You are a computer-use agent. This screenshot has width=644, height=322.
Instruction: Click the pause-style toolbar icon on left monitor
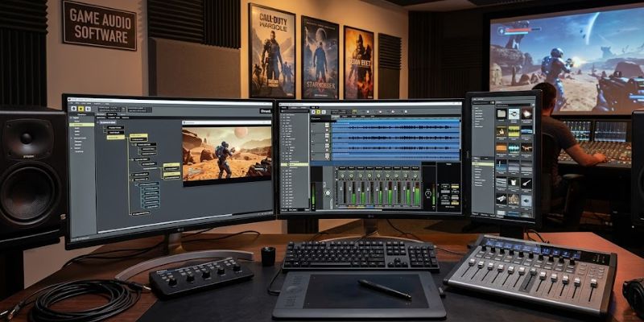click(x=88, y=109)
